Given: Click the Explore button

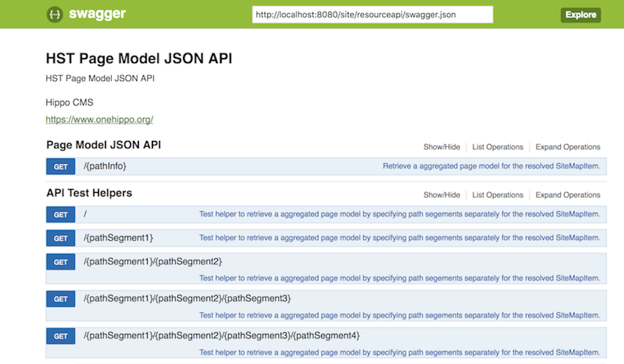Looking at the screenshot, I should (580, 15).
